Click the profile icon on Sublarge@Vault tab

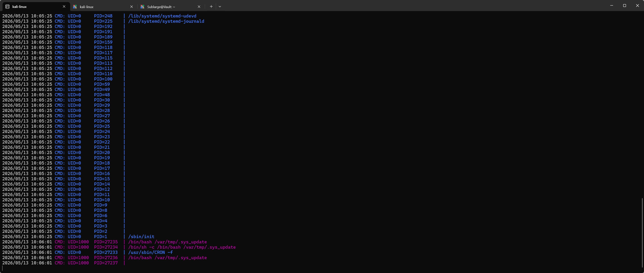(x=142, y=7)
